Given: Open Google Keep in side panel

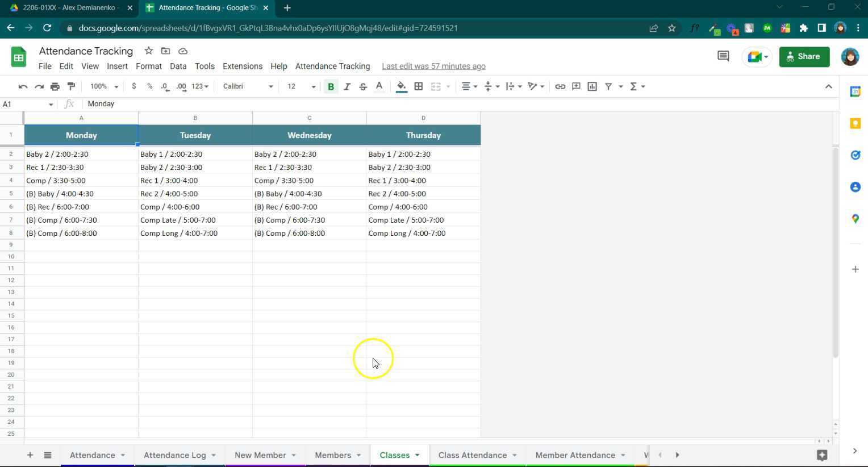Looking at the screenshot, I should click(855, 123).
